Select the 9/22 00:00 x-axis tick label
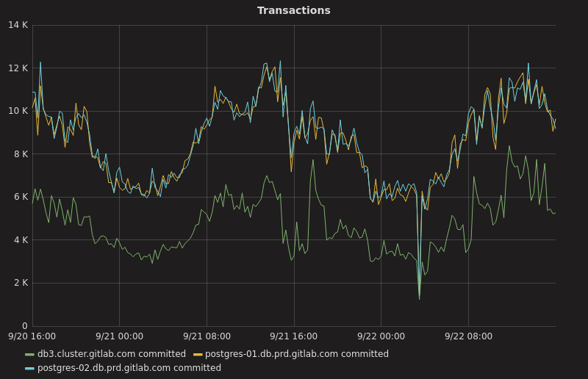This screenshot has width=588, height=379. 381,336
